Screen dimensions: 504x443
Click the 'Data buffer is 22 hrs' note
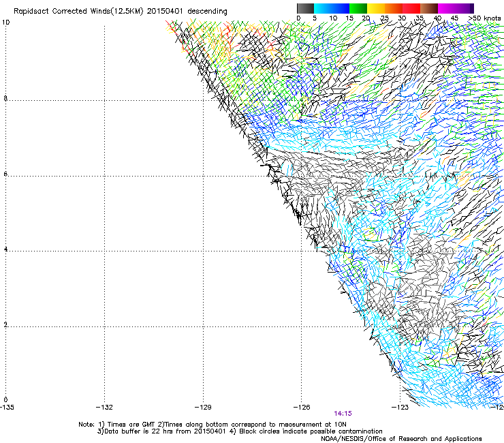(x=240, y=431)
